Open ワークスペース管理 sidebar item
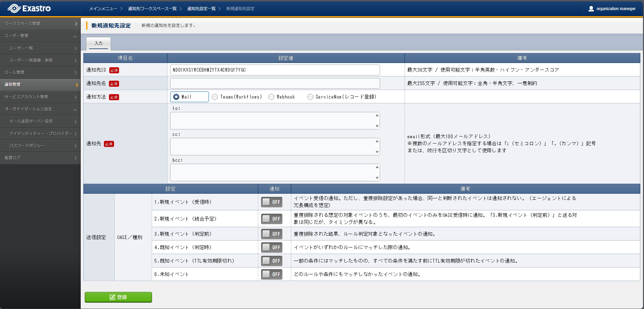This screenshot has width=644, height=309. pyautogui.click(x=40, y=24)
